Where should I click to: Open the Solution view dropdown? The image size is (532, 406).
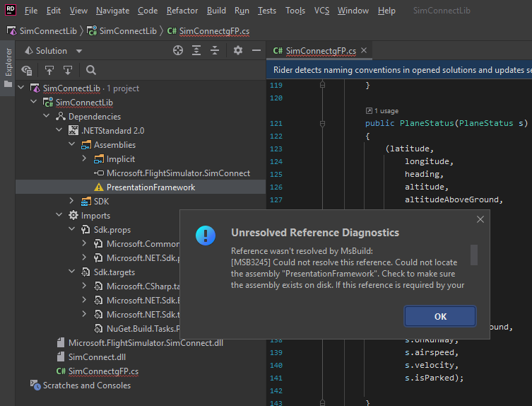78,51
